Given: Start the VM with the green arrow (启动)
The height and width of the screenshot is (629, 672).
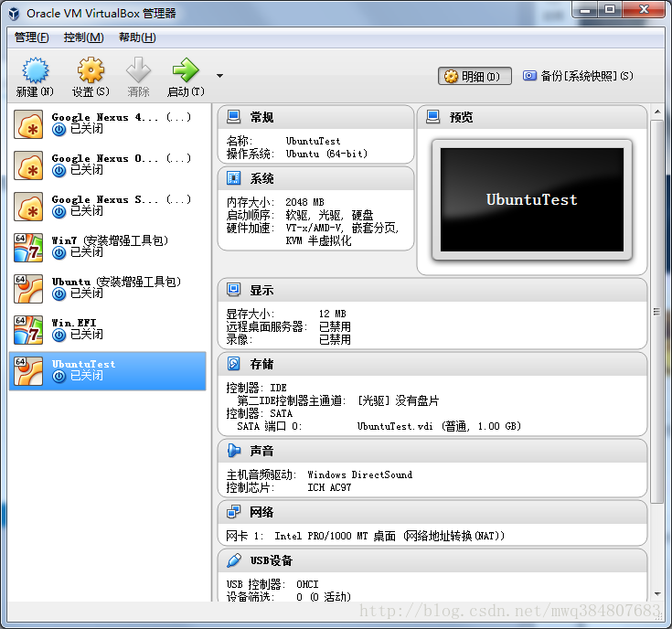Looking at the screenshot, I should (186, 69).
